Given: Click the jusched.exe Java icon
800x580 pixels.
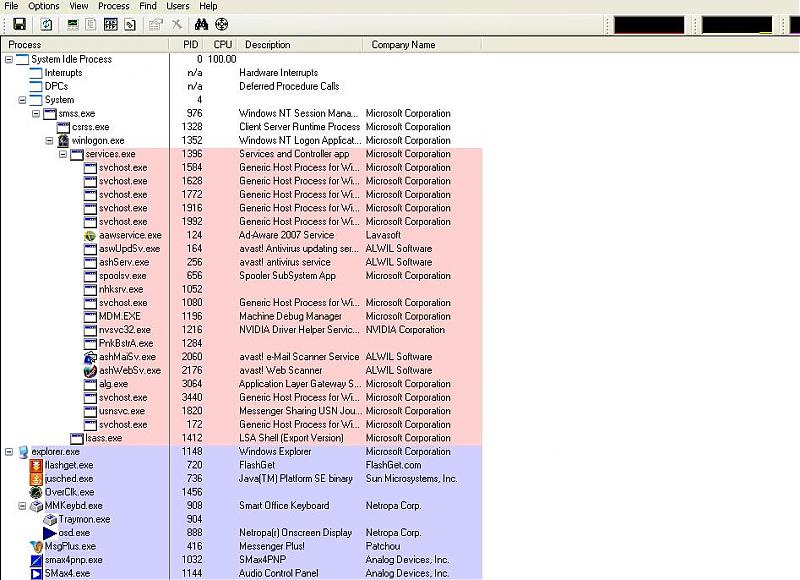Looking at the screenshot, I should click(36, 478).
